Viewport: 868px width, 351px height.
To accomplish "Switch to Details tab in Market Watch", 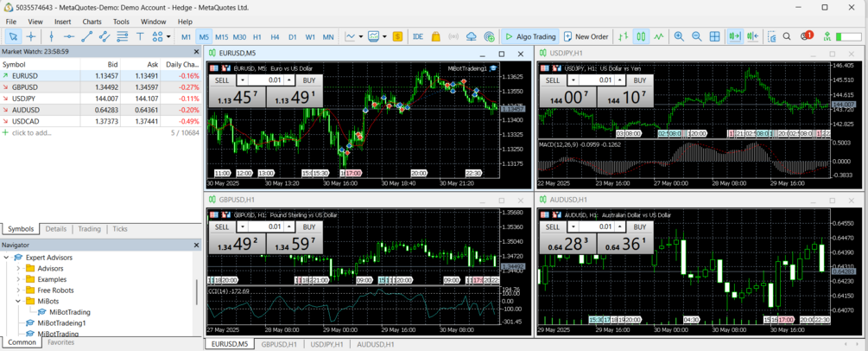I will [56, 228].
